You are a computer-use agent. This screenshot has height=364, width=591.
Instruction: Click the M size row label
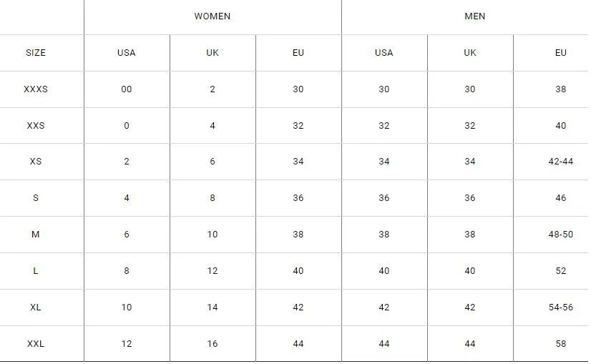click(x=36, y=235)
